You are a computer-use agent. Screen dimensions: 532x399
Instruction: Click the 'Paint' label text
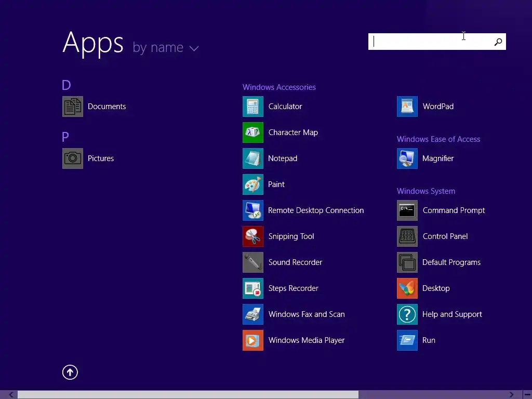(x=276, y=184)
